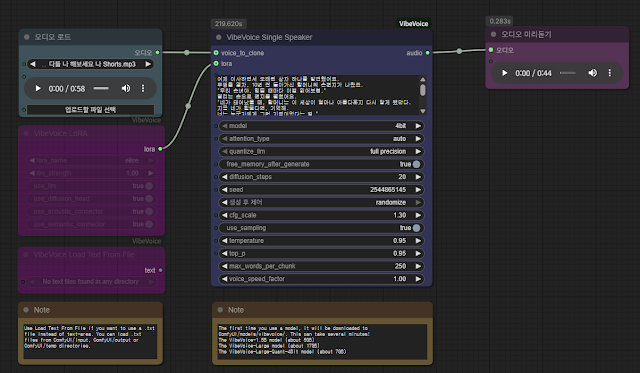Increase cfg_scale with right arrow

[x=418, y=215]
